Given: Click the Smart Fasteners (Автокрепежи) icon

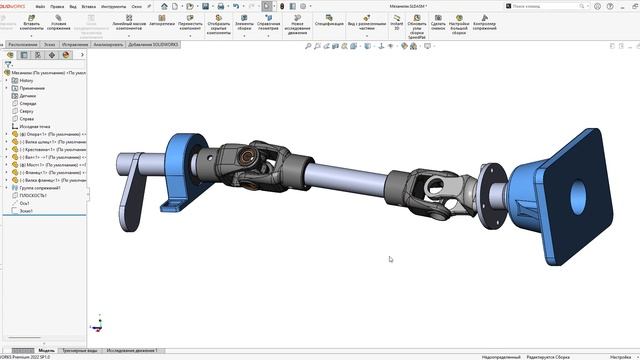Looking at the screenshot, I should click(x=162, y=18).
